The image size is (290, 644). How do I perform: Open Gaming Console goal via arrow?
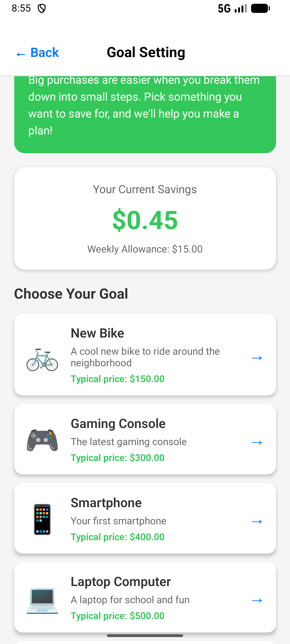tap(257, 442)
